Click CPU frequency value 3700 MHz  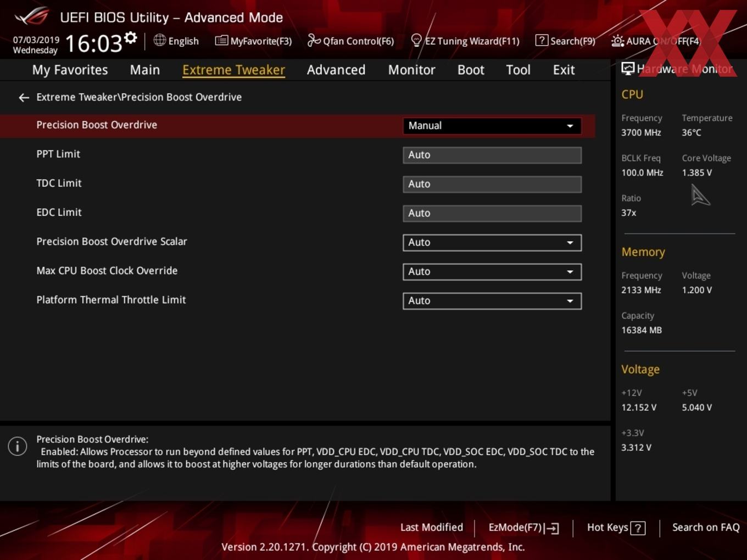pos(641,132)
